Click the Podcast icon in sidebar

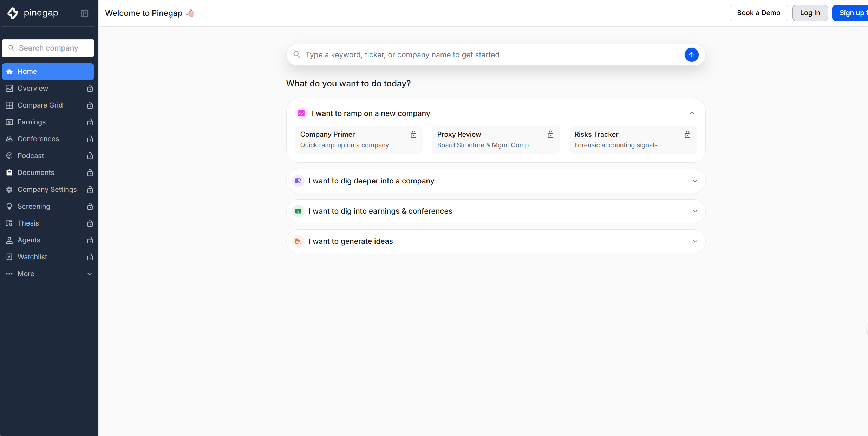pos(9,156)
